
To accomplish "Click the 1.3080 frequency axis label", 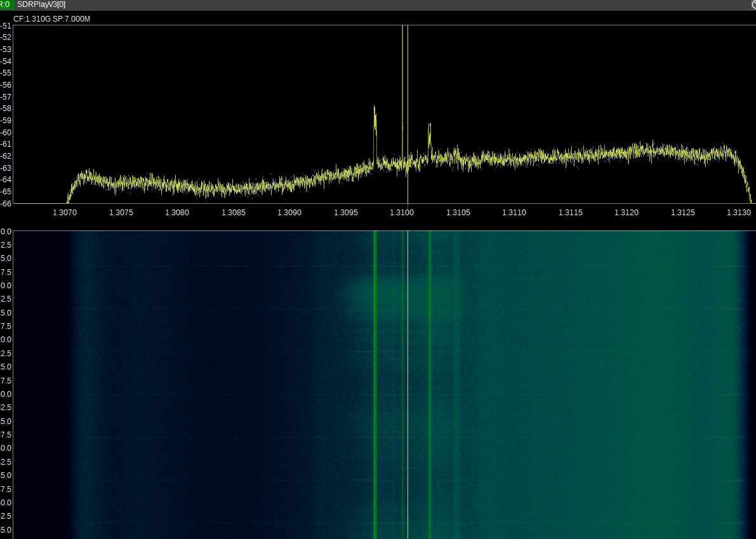I will 177,213.
